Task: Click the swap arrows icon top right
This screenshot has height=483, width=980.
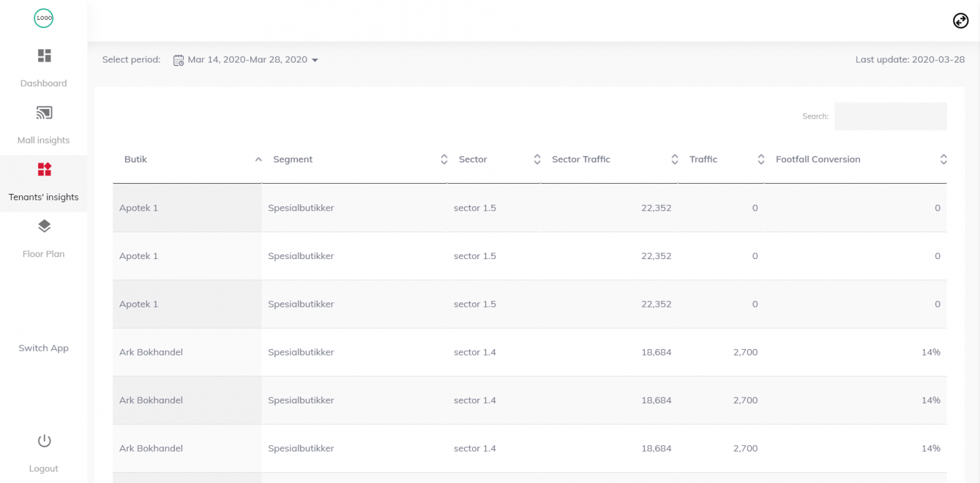Action: 960,20
